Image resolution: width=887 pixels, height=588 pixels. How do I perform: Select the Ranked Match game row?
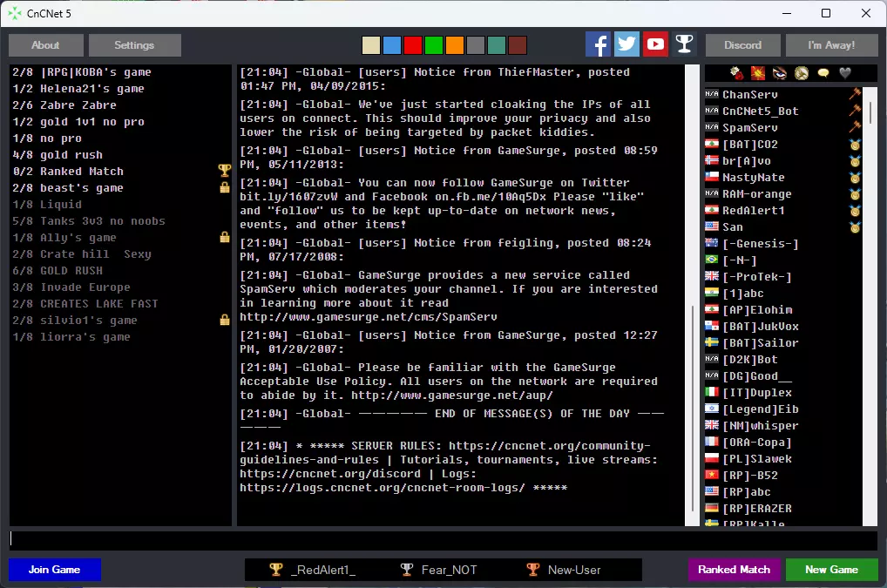[120, 172]
